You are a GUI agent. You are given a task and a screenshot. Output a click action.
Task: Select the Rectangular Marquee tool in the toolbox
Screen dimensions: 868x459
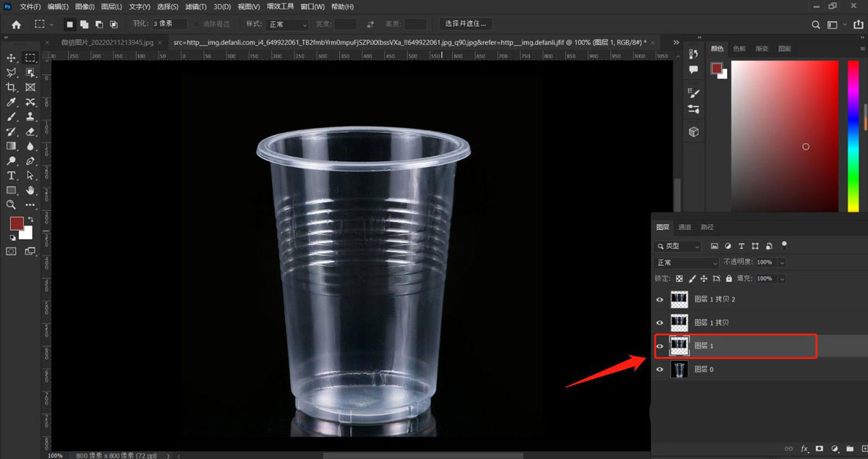(x=30, y=58)
